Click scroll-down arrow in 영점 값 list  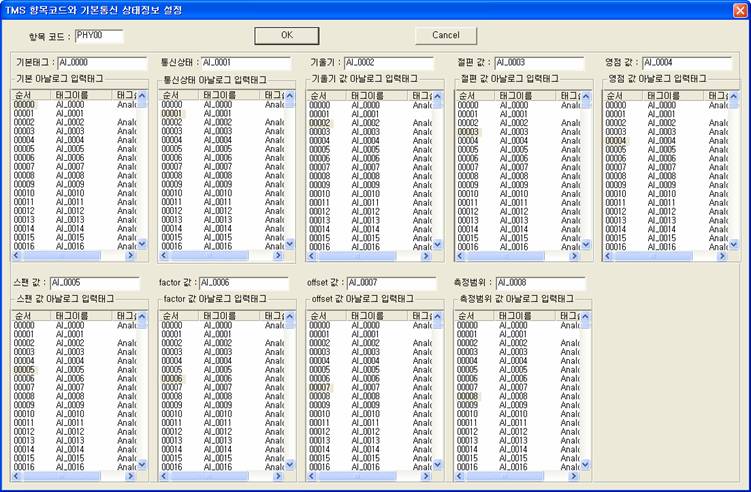(x=734, y=245)
